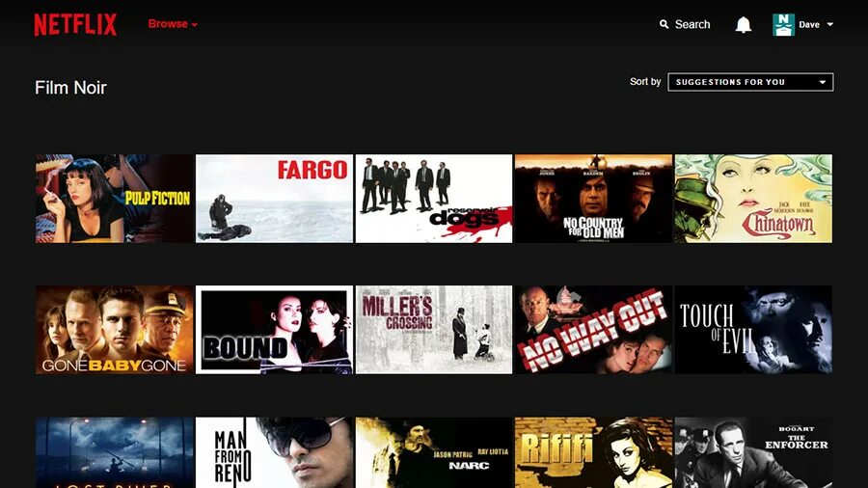Click the search magnifier icon

pos(664,24)
